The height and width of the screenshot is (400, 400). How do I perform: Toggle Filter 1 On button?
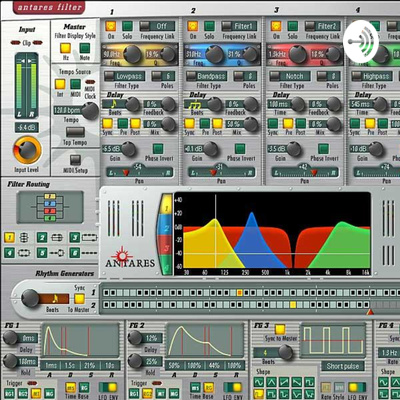111,26
